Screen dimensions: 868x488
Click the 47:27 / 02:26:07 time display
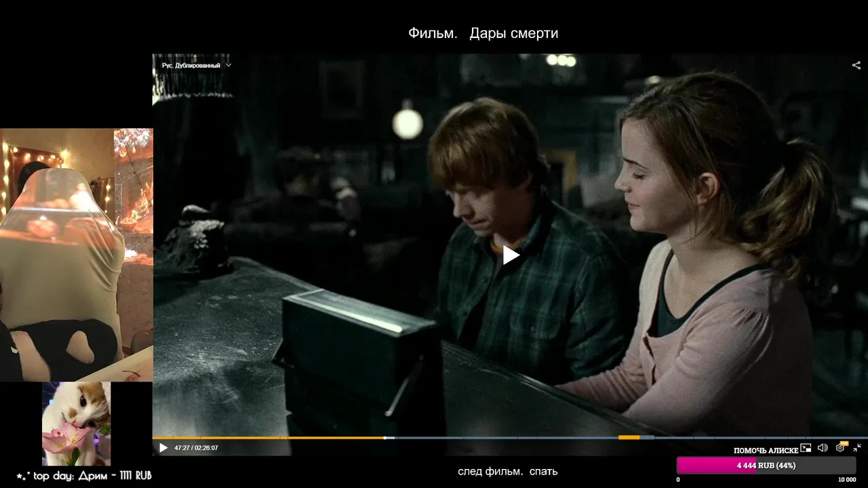coord(196,448)
